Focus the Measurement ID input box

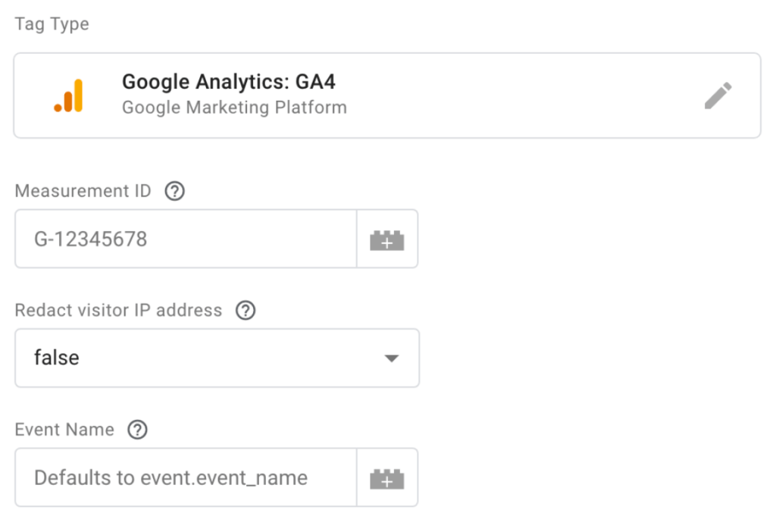[x=186, y=239]
